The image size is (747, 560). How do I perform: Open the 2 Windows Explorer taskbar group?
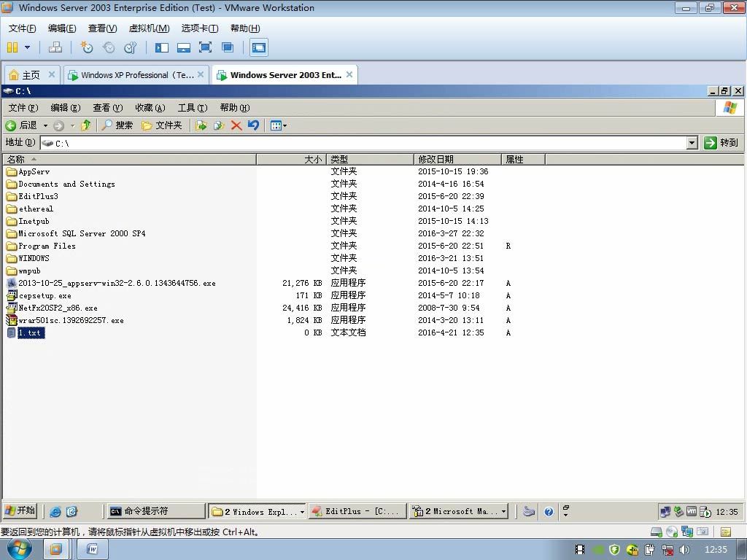click(x=258, y=511)
